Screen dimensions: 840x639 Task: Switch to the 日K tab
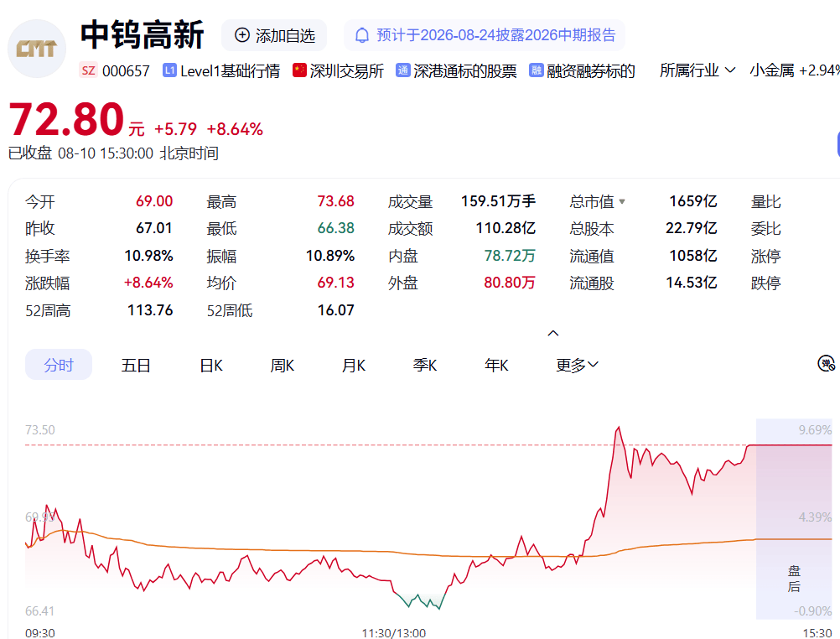click(211, 365)
